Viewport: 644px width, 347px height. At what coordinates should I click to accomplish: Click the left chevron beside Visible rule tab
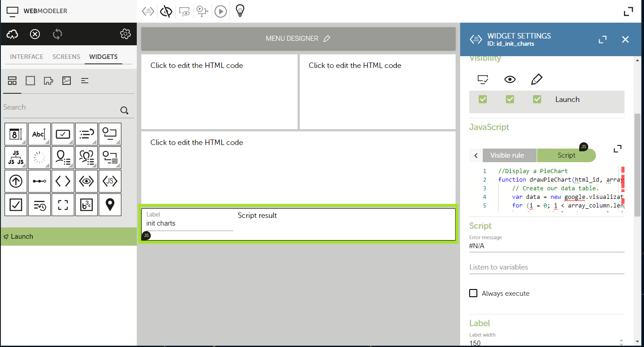[x=476, y=155]
